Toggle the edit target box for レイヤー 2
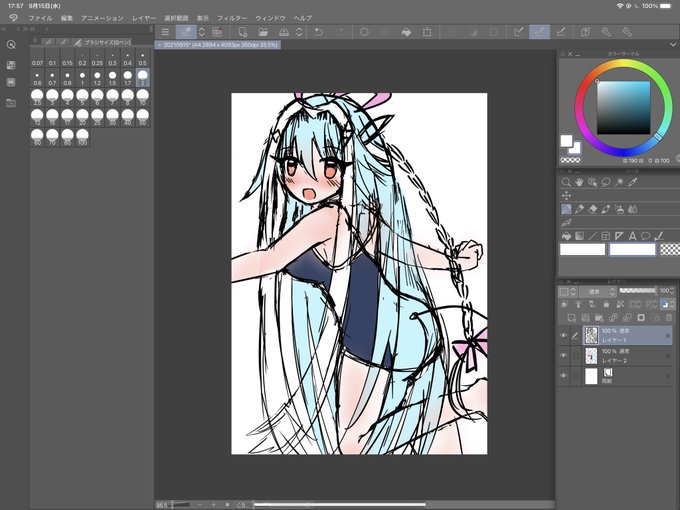The image size is (680, 510). 575,356
